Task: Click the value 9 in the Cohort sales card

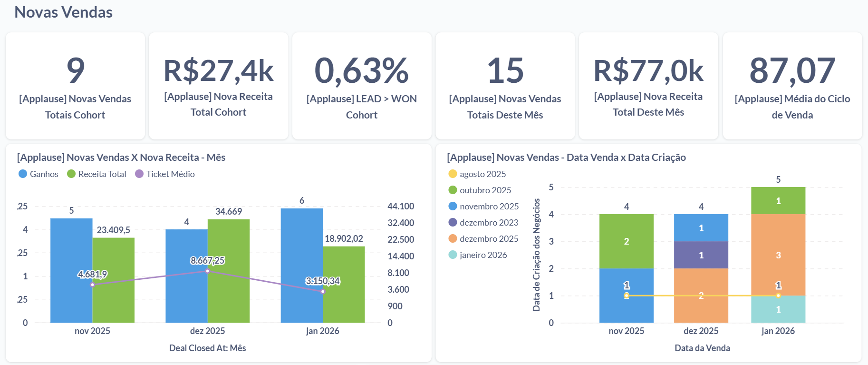Action: click(x=76, y=70)
